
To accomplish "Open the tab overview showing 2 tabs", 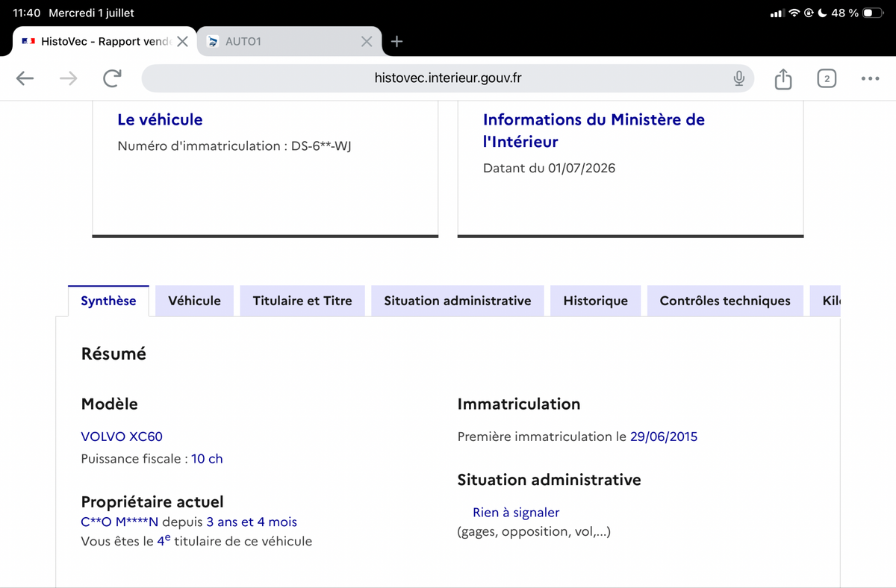I will click(827, 78).
